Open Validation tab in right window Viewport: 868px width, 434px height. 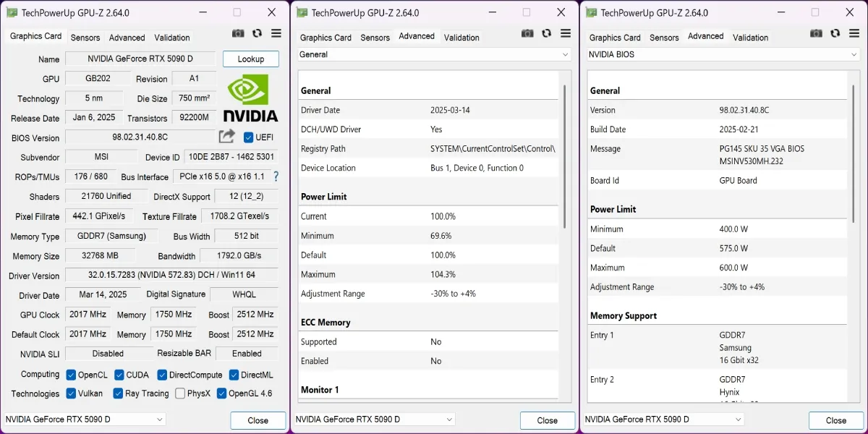tap(750, 38)
